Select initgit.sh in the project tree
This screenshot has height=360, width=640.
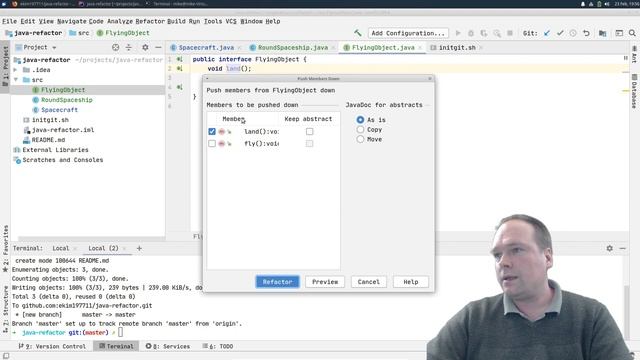pyautogui.click(x=50, y=120)
